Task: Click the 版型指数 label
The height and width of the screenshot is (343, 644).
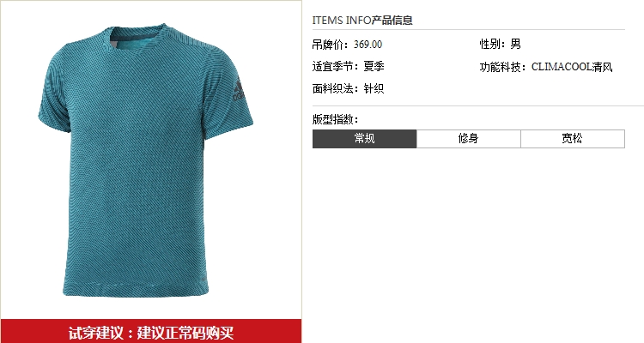Action: coord(335,119)
